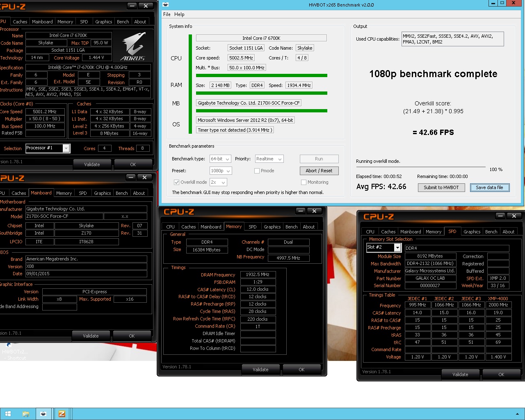The width and height of the screenshot is (525, 420).
Task: Click the Max Bandwidth DDR4-2132 value
Action: pyautogui.click(x=430, y=264)
